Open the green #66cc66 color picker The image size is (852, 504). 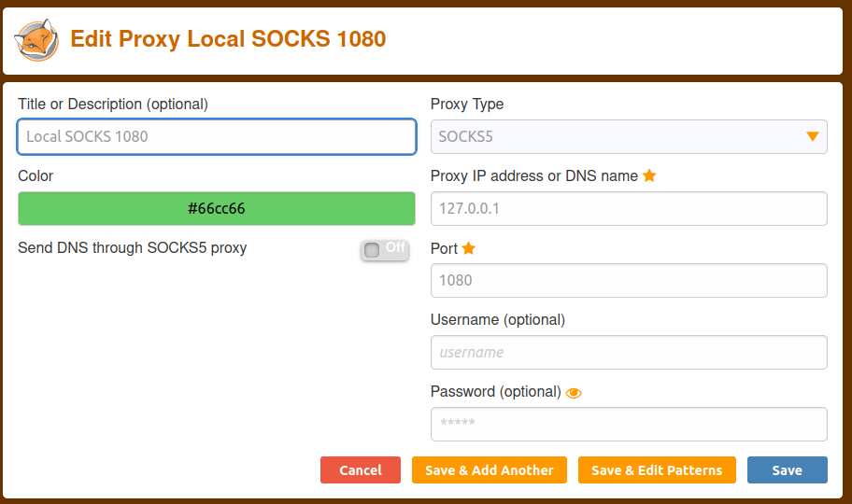(x=217, y=208)
